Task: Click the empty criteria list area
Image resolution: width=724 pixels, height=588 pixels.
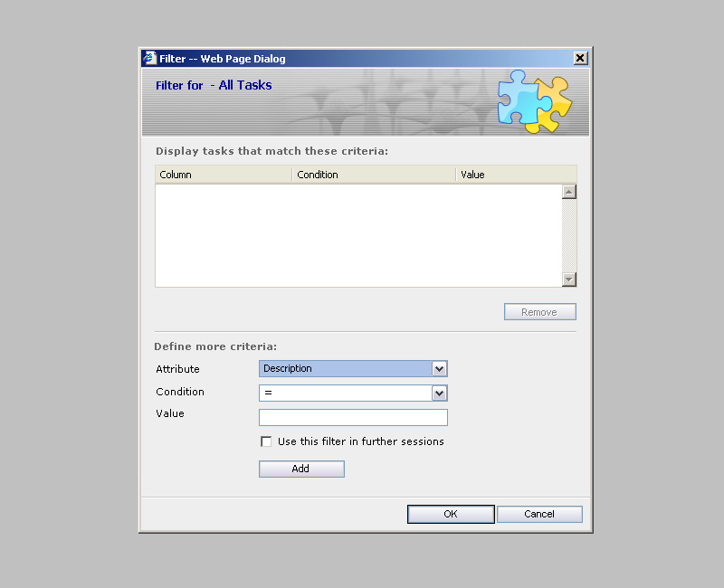Action: (358, 235)
